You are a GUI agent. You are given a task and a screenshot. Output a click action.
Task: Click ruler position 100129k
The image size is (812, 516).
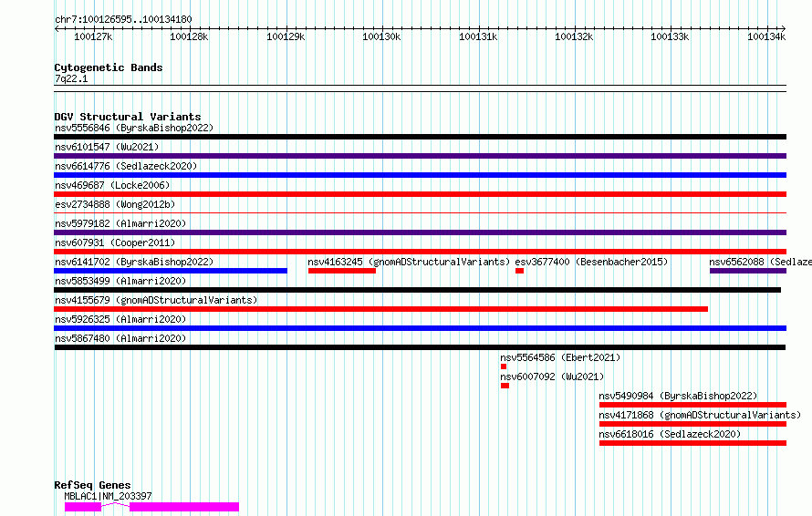click(x=286, y=36)
